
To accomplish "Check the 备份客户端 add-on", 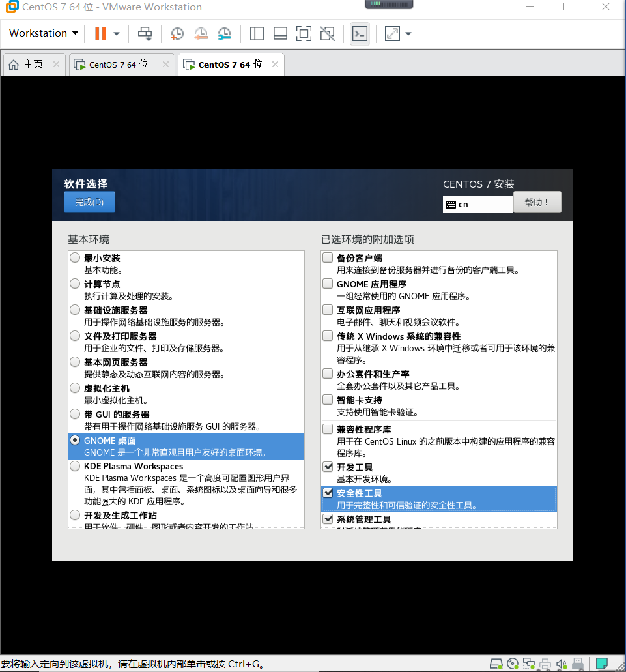I will pos(328,257).
